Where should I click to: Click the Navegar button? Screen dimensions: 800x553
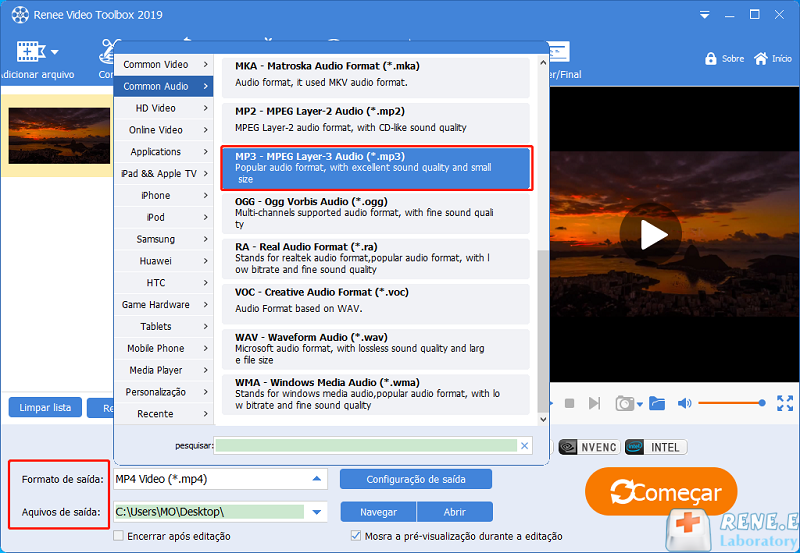click(378, 512)
